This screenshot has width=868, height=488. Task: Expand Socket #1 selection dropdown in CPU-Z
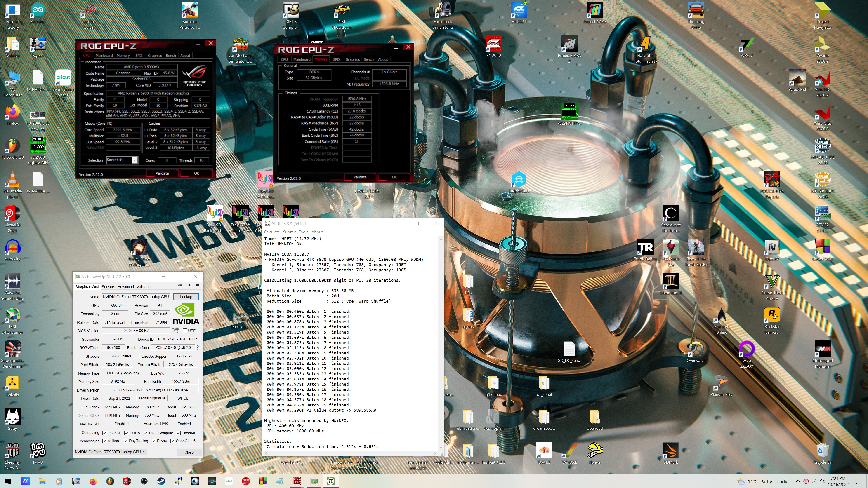point(134,160)
